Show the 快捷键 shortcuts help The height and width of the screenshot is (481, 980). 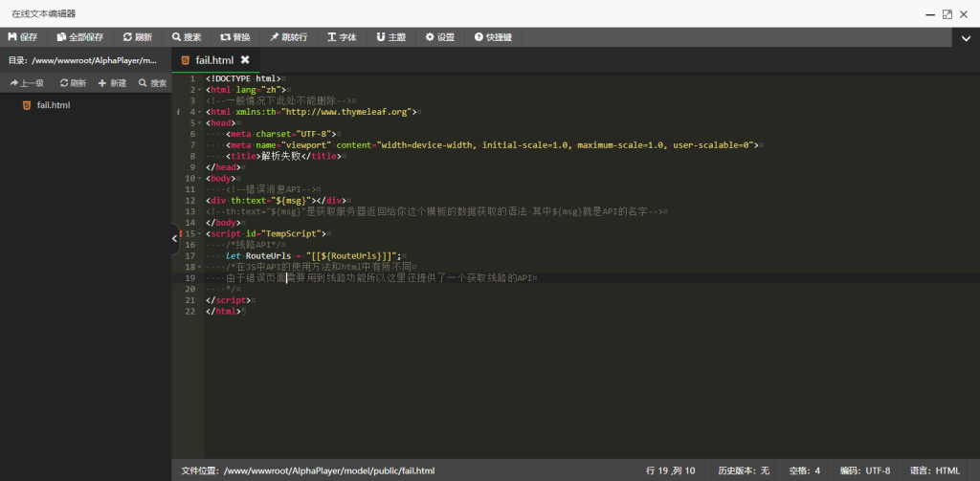tap(493, 37)
